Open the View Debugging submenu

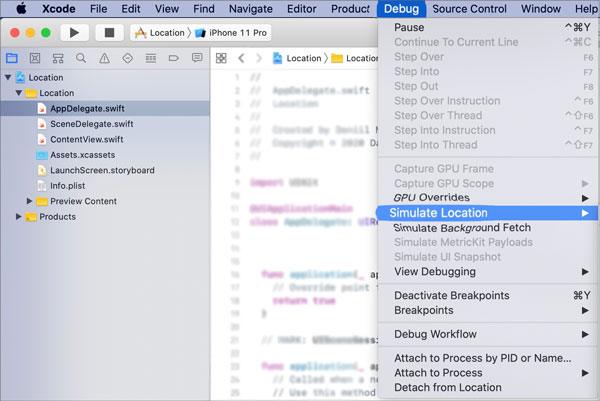(x=488, y=272)
